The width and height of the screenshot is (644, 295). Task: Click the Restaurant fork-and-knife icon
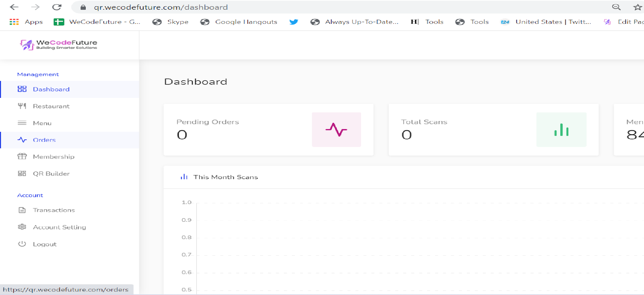pyautogui.click(x=22, y=106)
